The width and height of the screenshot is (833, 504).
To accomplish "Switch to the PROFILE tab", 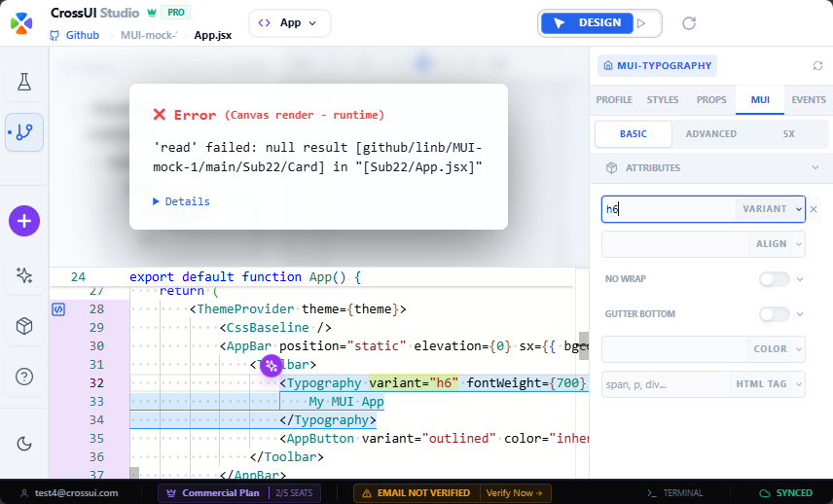I will point(614,100).
